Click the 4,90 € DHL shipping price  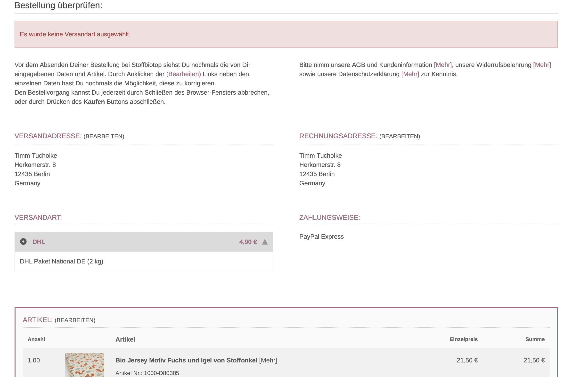click(x=248, y=242)
